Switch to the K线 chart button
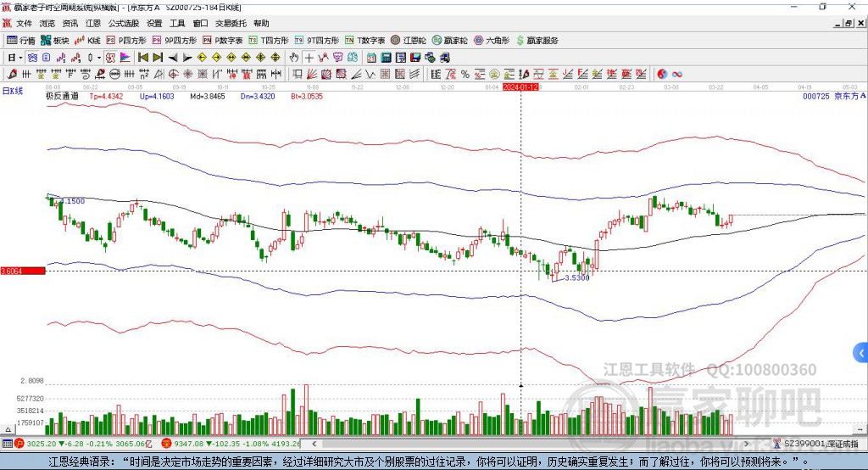868x470 pixels. point(87,41)
